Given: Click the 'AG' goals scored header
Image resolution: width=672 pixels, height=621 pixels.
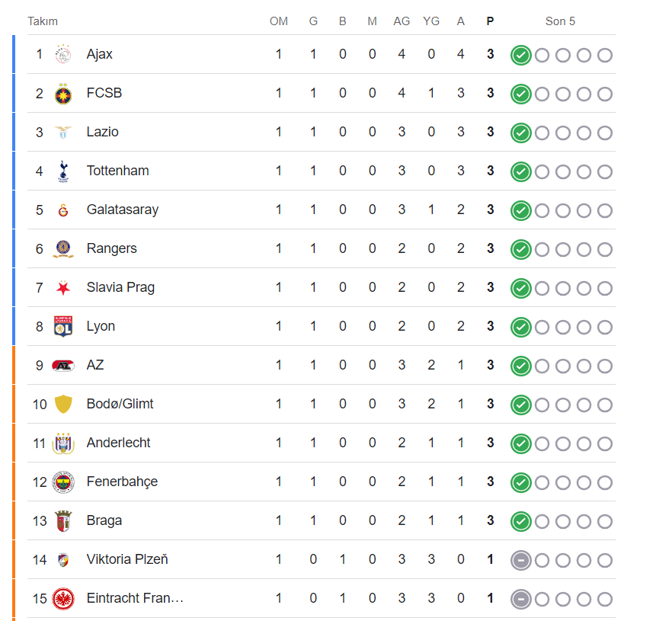Looking at the screenshot, I should point(402,21).
